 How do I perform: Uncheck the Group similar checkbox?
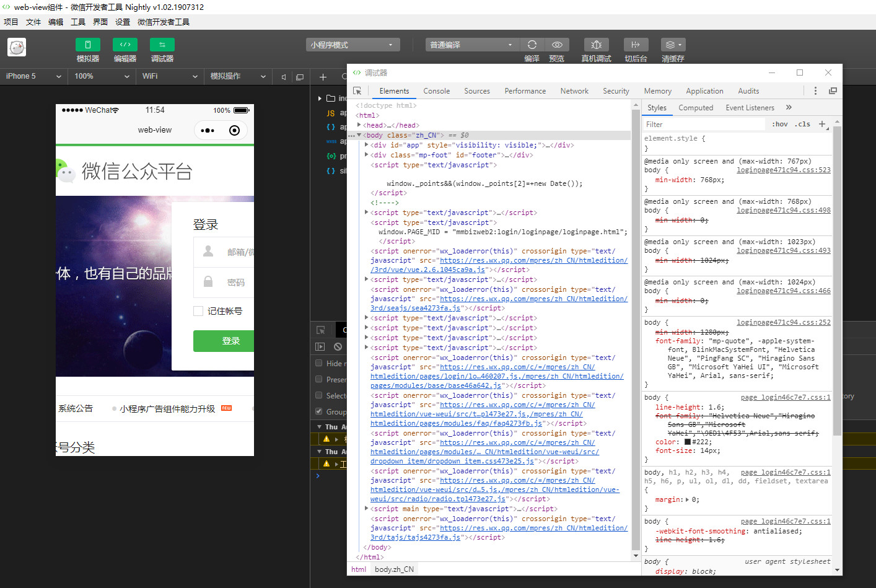tap(319, 411)
